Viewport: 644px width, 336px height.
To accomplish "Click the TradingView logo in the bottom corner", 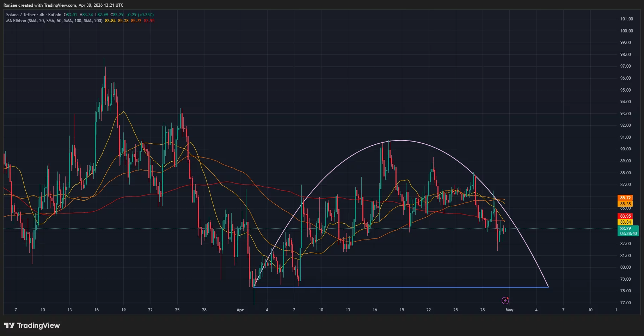I will 32,325.
